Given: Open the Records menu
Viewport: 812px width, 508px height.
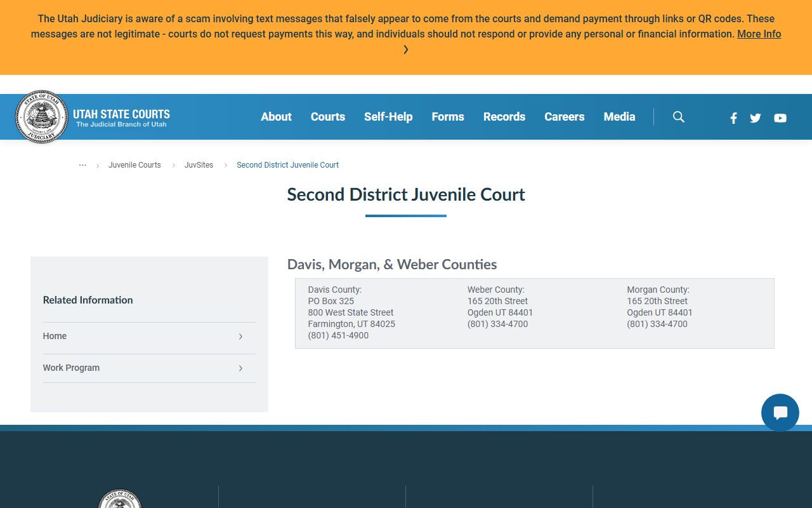Looking at the screenshot, I should [x=504, y=117].
